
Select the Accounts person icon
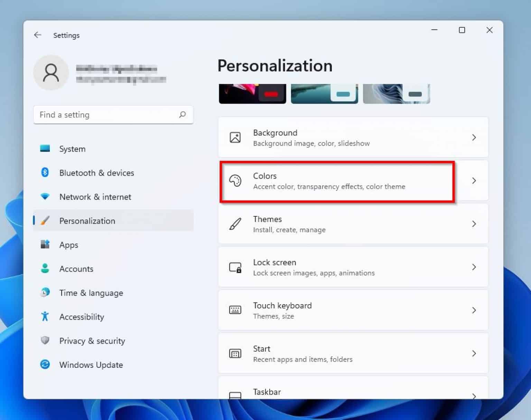coord(45,269)
